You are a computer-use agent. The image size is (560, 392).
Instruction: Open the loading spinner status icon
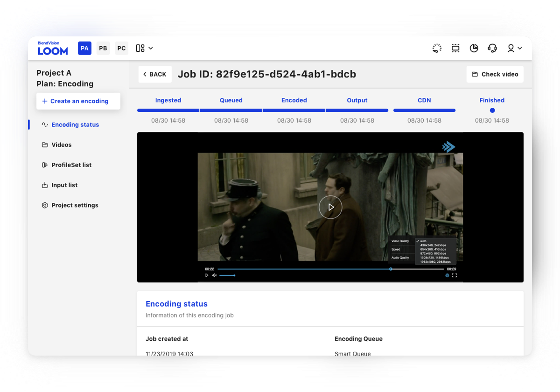point(437,48)
